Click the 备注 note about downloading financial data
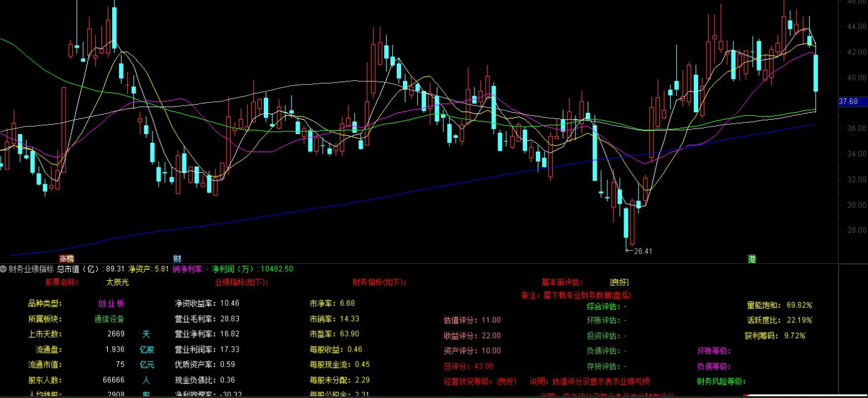Screen dimensions: 868x398 click(x=576, y=295)
